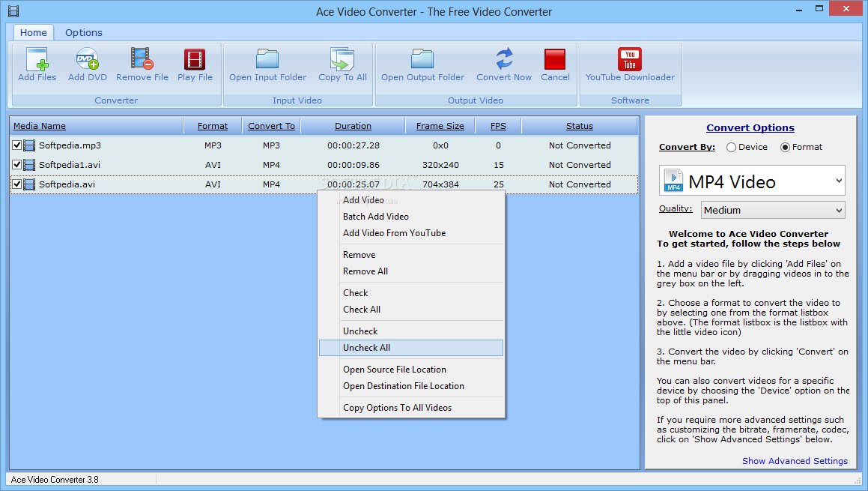This screenshot has height=491, width=868.
Task: Select Add Video From YouTube
Action: tap(394, 233)
